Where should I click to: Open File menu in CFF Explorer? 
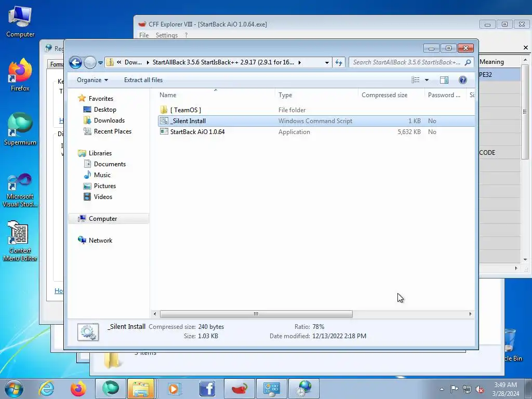144,35
